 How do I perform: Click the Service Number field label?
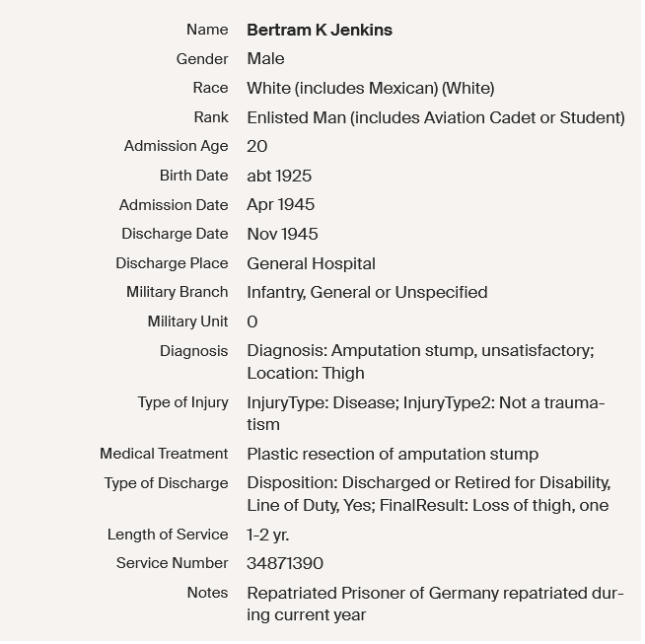[172, 564]
